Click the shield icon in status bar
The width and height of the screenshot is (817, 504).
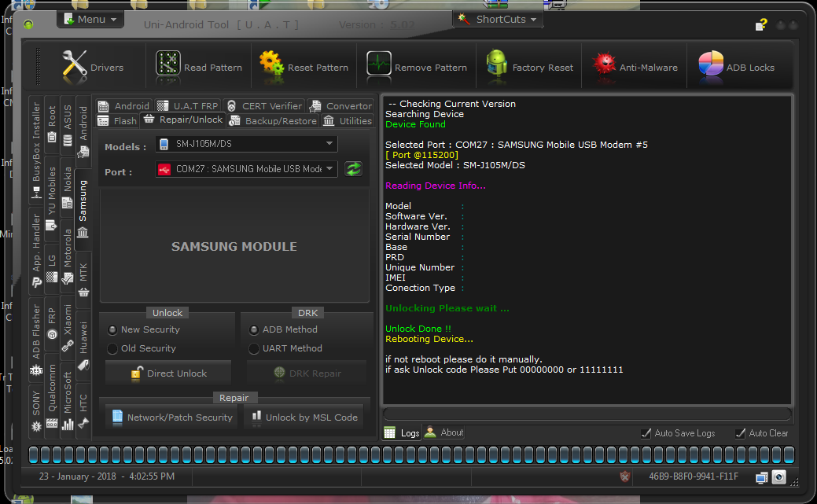pyautogui.click(x=625, y=476)
